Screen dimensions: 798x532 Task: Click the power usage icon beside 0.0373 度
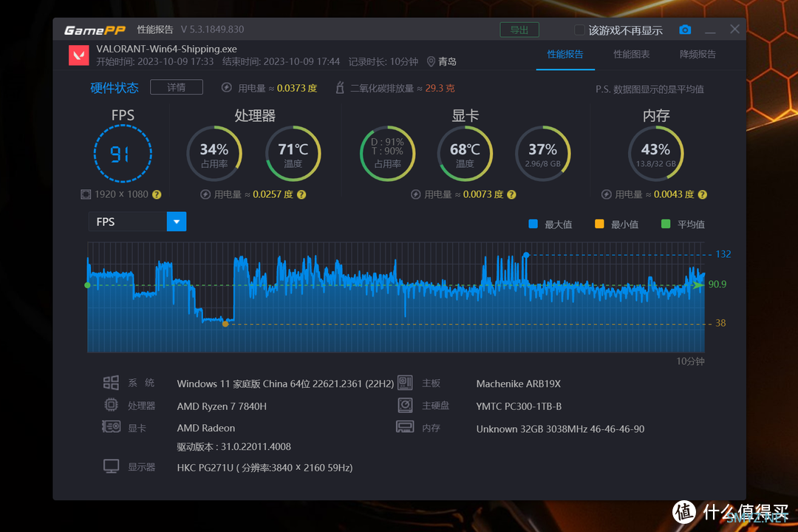[227, 88]
